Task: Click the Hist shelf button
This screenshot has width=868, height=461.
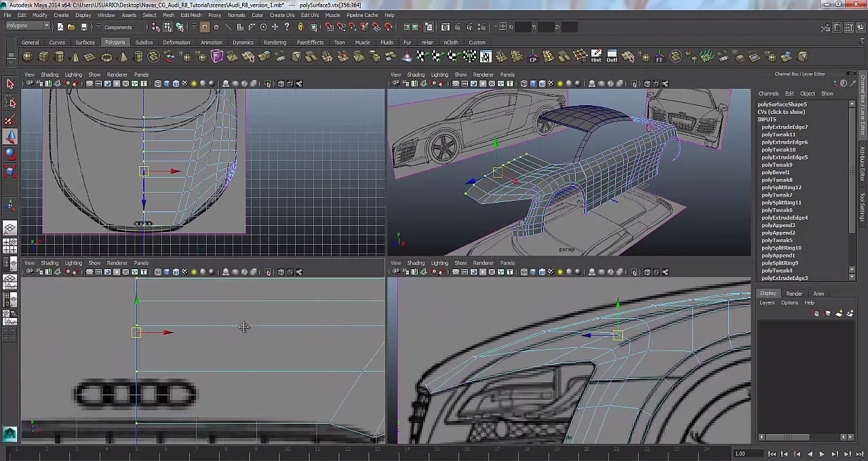Action: tap(596, 56)
